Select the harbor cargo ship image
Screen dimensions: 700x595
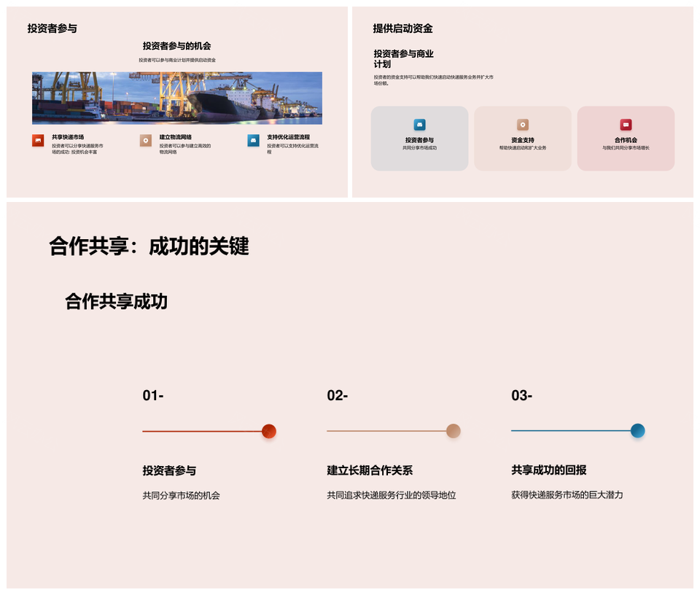coord(177,98)
